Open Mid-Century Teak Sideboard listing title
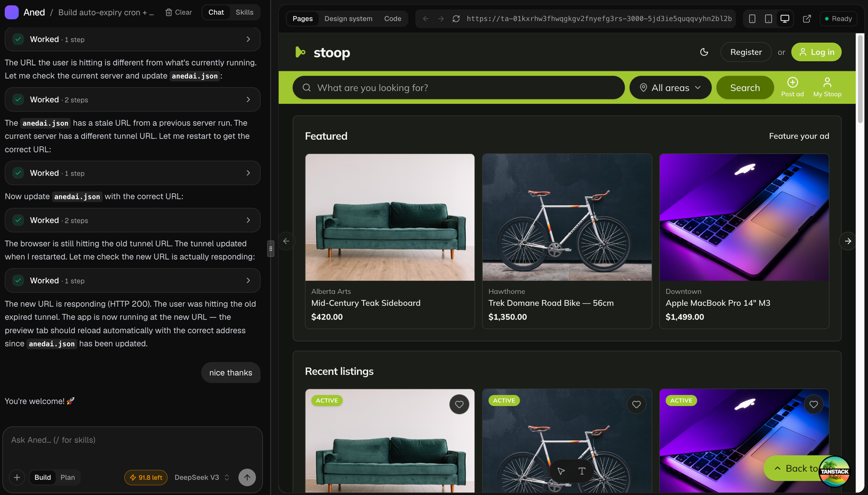Screen dimensions: 868x495 366,303
